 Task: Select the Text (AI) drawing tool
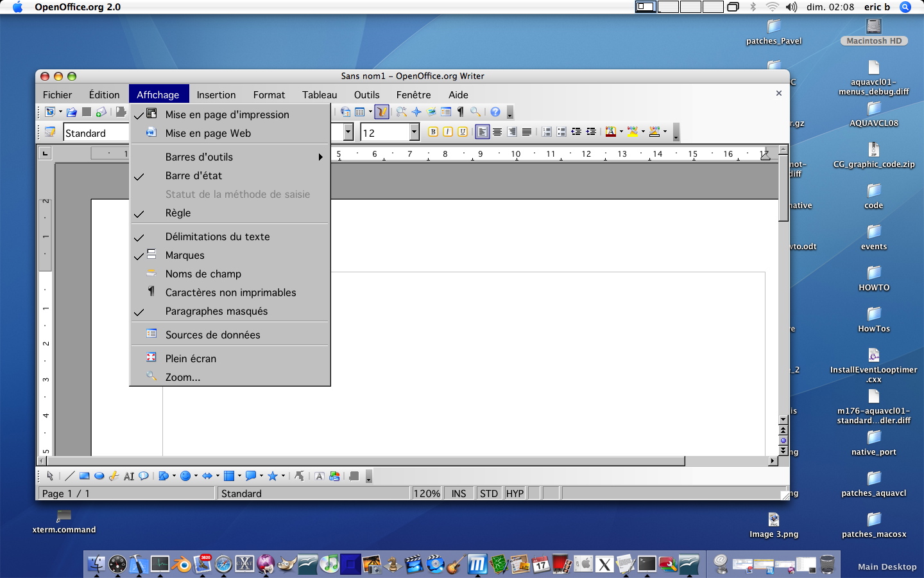pyautogui.click(x=129, y=476)
